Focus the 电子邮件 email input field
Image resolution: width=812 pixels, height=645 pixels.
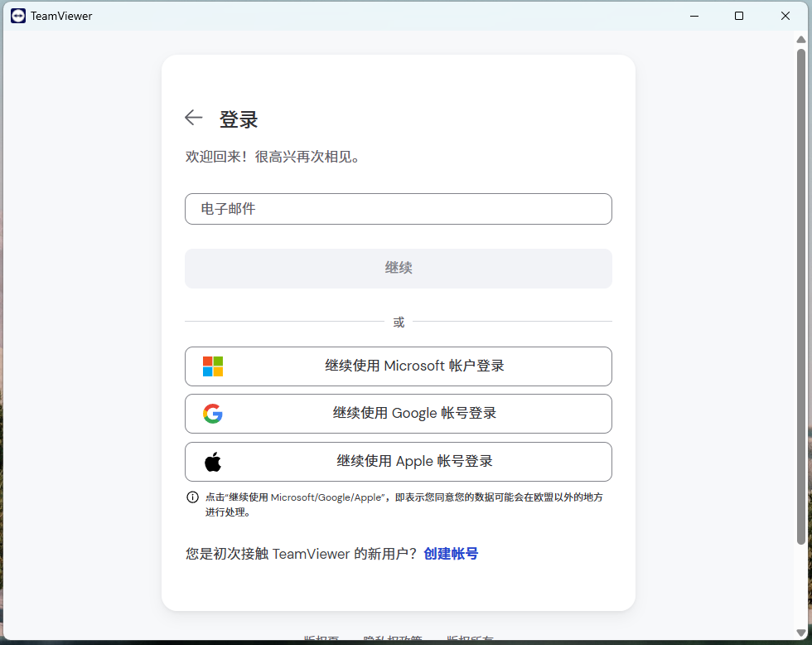click(x=399, y=209)
